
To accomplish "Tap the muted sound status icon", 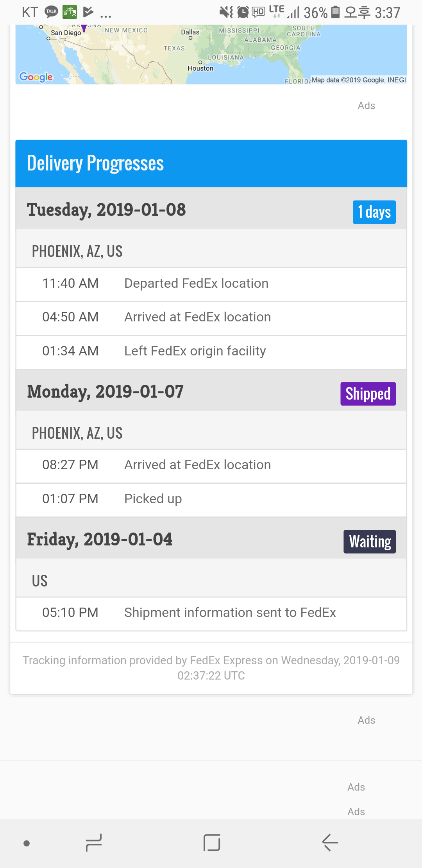I will click(226, 12).
